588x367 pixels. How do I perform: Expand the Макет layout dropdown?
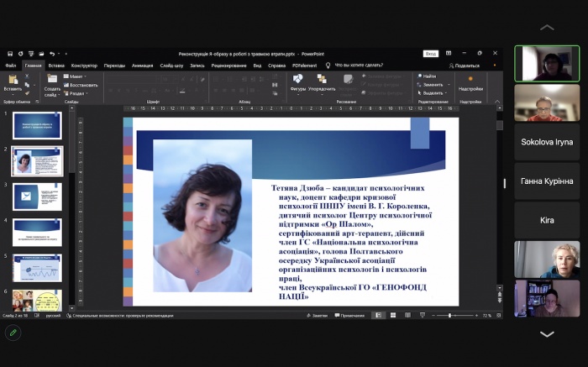(77, 76)
